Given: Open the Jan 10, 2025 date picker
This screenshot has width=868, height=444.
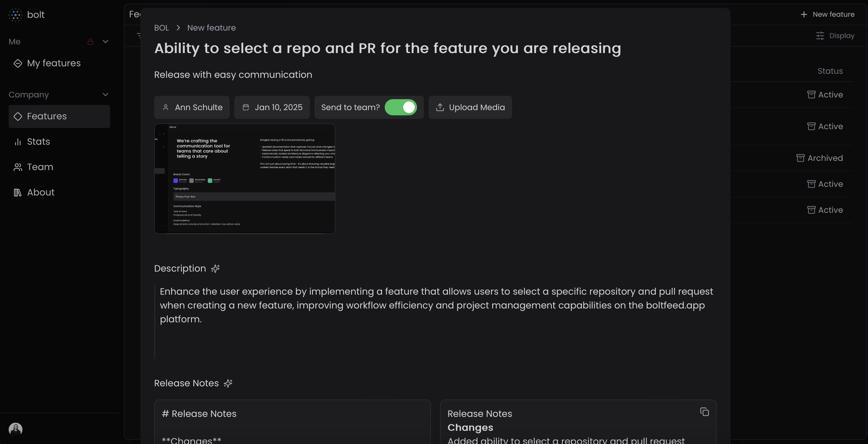Looking at the screenshot, I should [272, 108].
